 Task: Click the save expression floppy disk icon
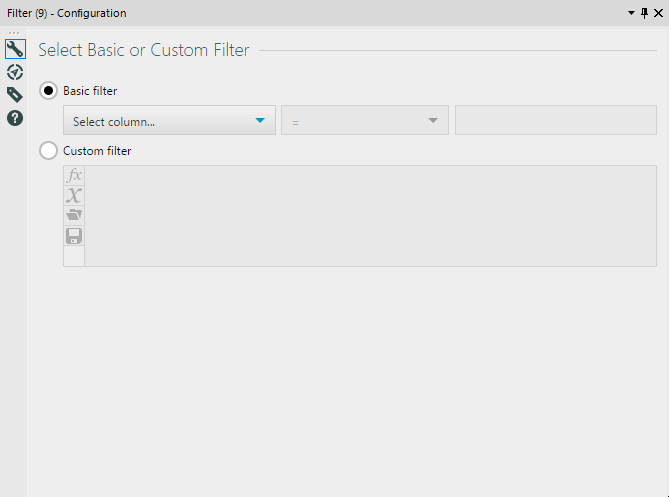click(x=74, y=236)
